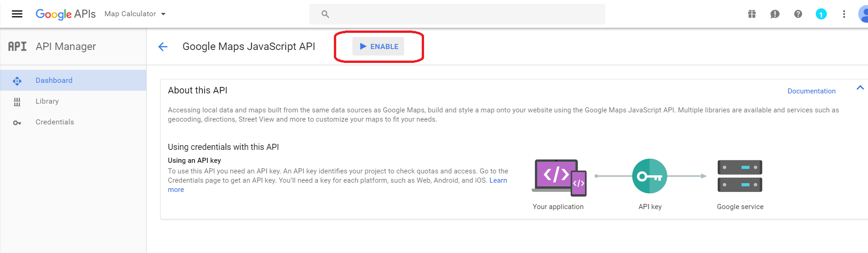Open the Documentation link
This screenshot has width=868, height=253.
click(x=812, y=91)
